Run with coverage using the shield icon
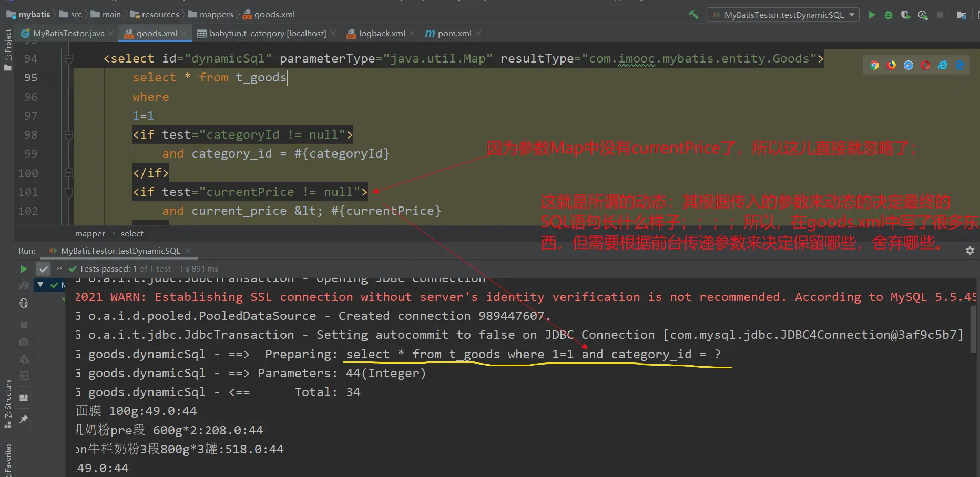Viewport: 980px width, 477px height. point(905,15)
